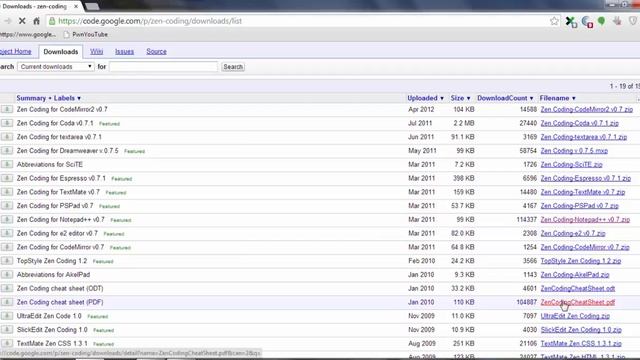Open the Zen.Coding-SciTE.zip link
This screenshot has width=640, height=360.
571,164
